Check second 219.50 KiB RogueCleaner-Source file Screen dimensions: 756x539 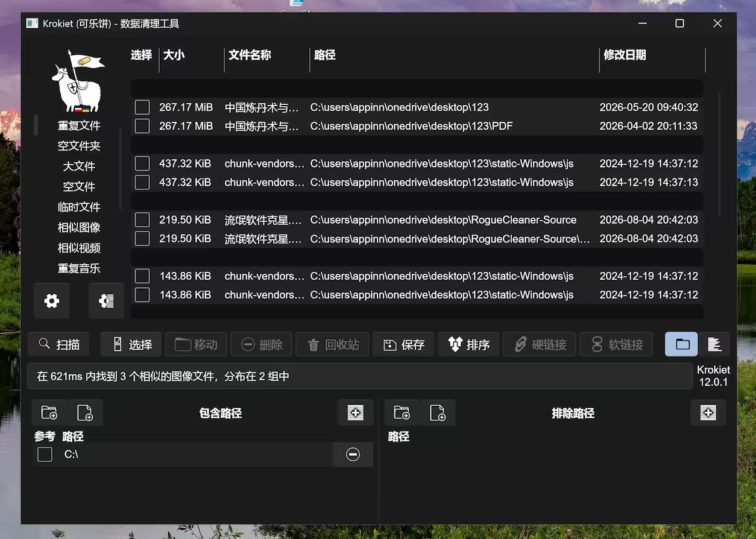click(x=142, y=239)
